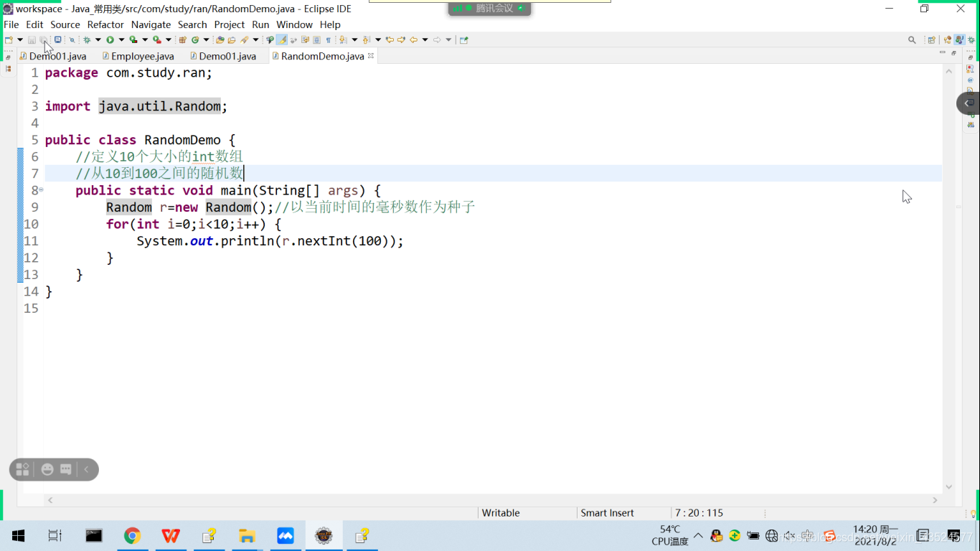Toggle Mark Occurrences highlighter in toolbar
The height and width of the screenshot is (551, 980).
click(283, 39)
